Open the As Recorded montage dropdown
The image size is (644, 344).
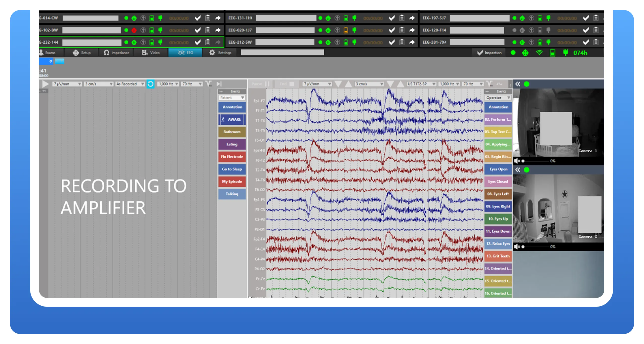click(x=130, y=84)
